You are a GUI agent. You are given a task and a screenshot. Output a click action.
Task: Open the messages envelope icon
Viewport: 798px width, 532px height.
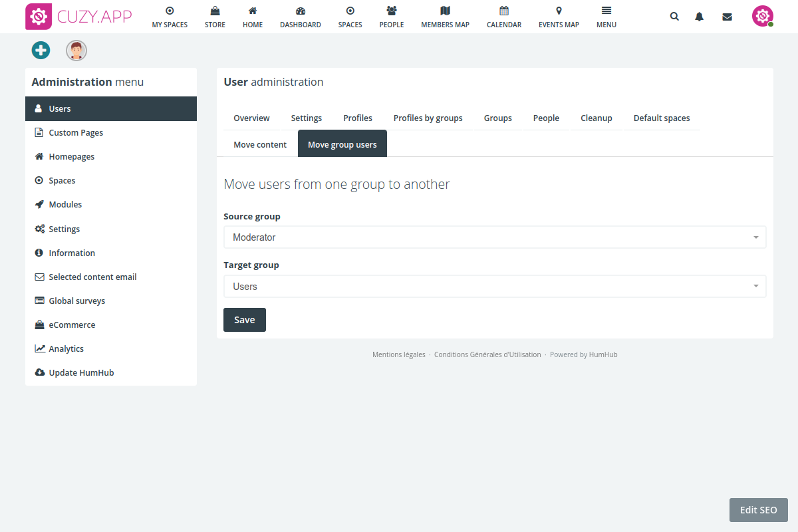point(727,17)
